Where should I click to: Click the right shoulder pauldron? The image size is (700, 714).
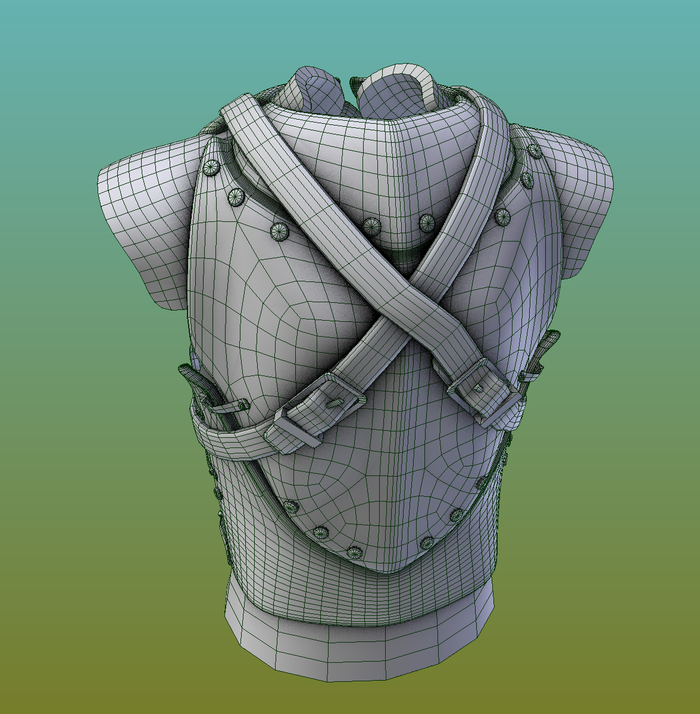coord(578,212)
